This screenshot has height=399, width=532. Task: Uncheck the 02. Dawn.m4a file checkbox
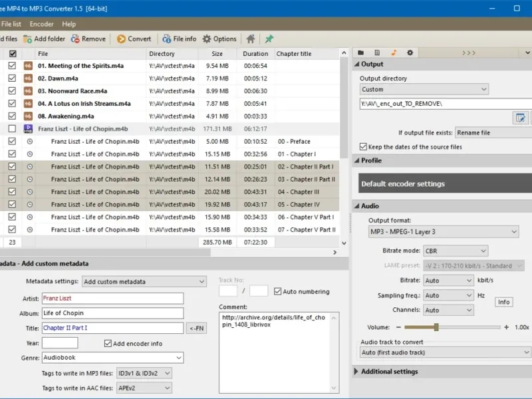point(12,78)
